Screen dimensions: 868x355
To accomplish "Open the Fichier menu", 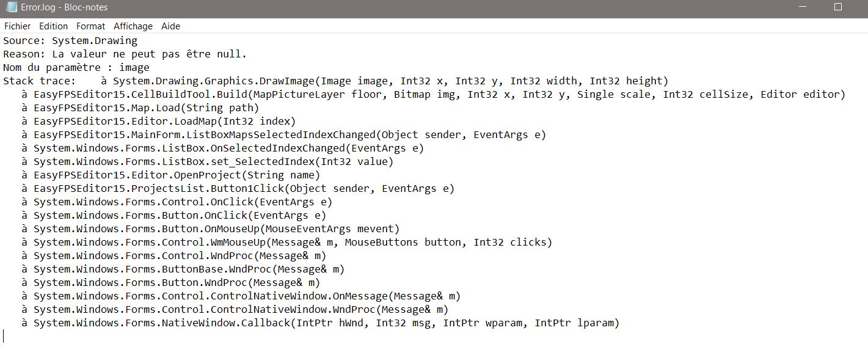I will click(17, 26).
